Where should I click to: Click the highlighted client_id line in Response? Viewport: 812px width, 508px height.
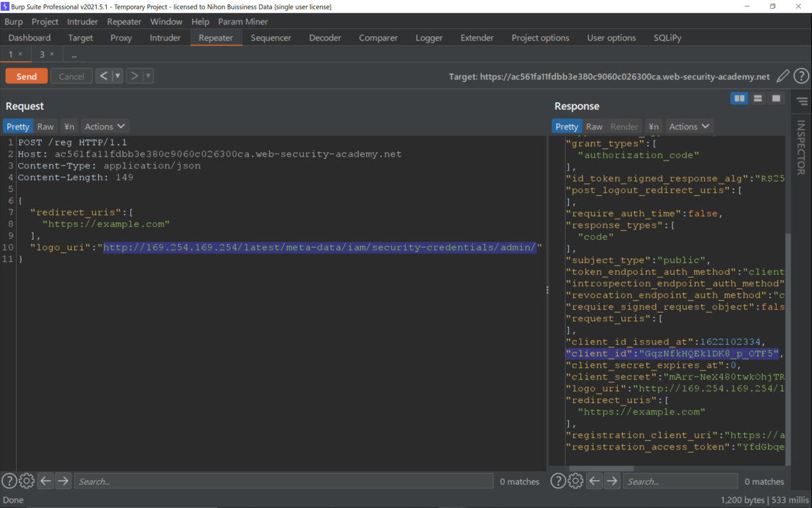[x=674, y=354]
